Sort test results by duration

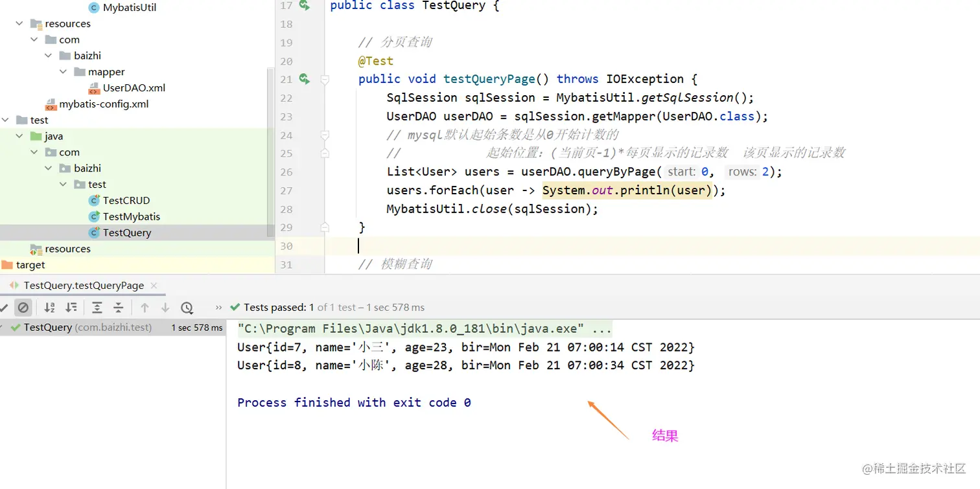[x=71, y=308]
